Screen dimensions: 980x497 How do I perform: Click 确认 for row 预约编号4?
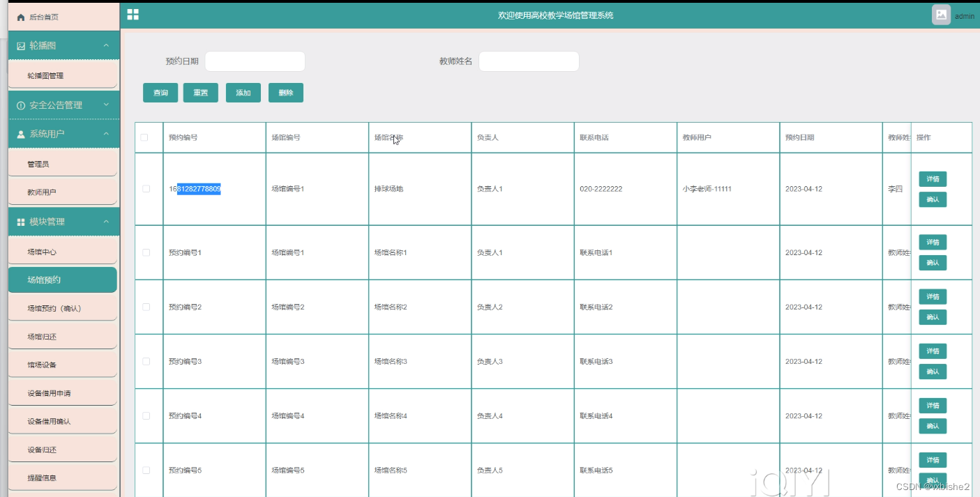pyautogui.click(x=933, y=426)
